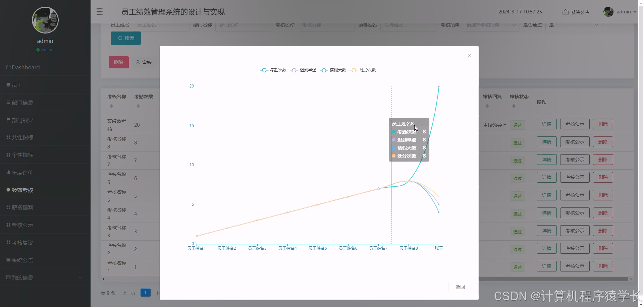
Task: Click 通过 status tag in 考核名称8 row
Action: [x=518, y=143]
